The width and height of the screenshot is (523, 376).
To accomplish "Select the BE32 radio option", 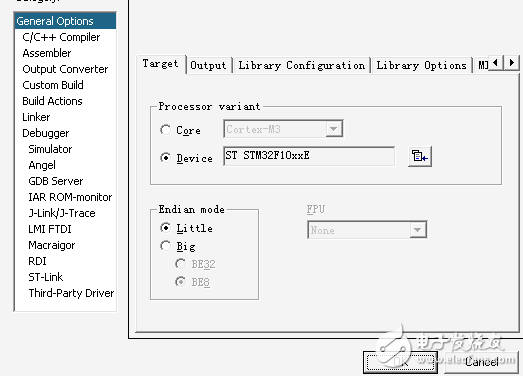I will pyautogui.click(x=180, y=264).
